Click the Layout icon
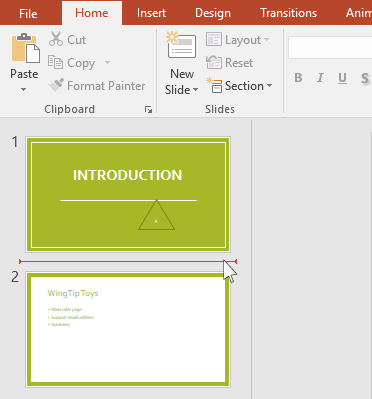 (x=213, y=39)
